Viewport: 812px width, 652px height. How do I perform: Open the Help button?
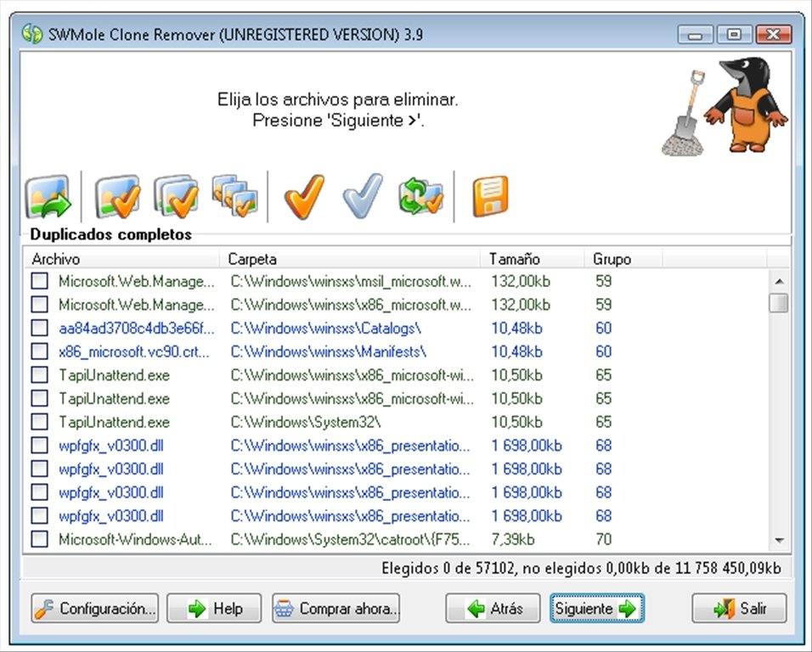click(214, 608)
